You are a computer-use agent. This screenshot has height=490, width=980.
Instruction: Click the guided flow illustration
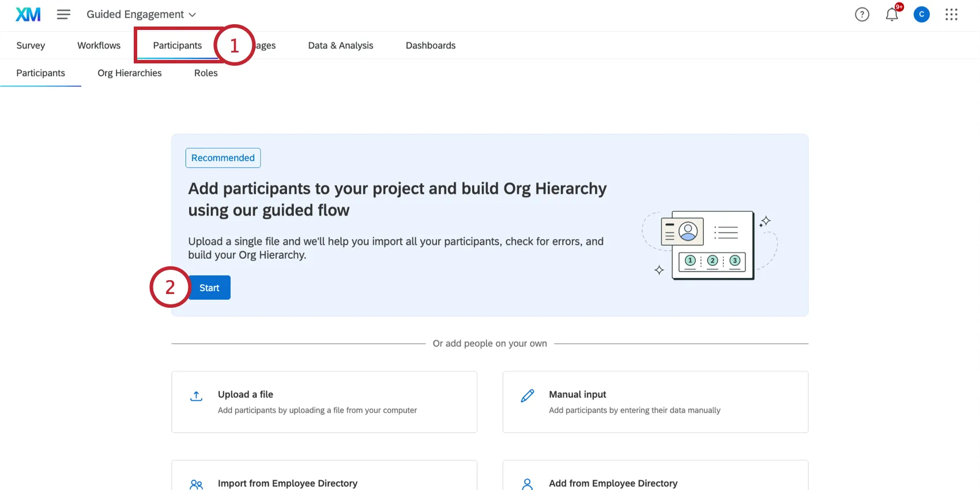710,245
